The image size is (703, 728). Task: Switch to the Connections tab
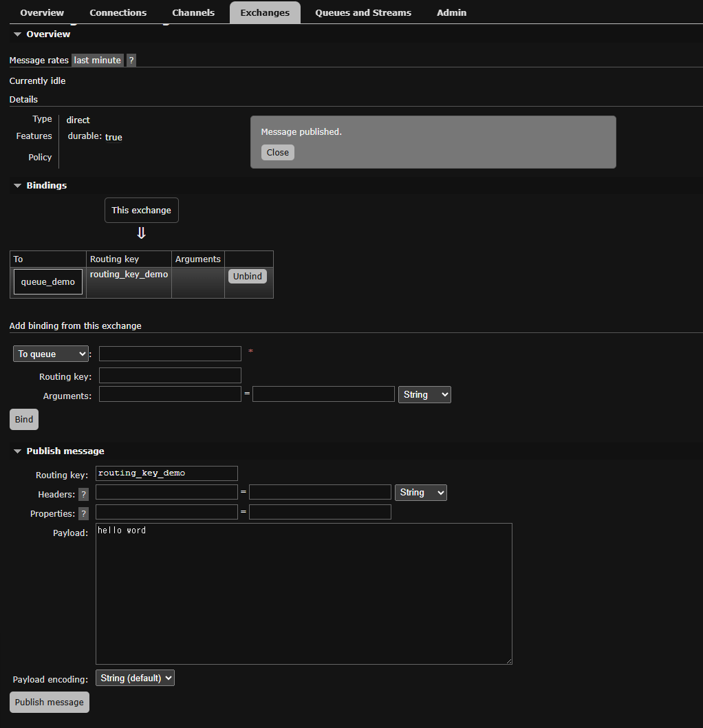coord(118,12)
